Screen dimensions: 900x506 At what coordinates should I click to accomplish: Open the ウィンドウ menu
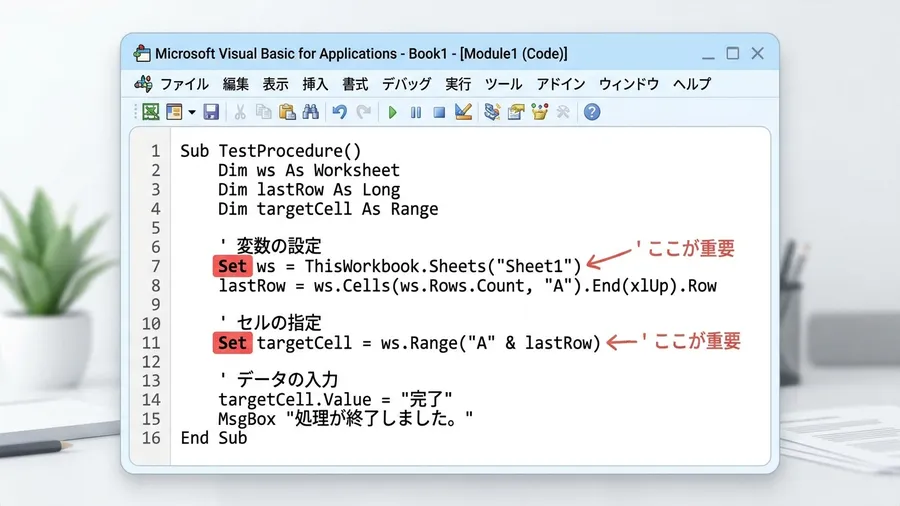pyautogui.click(x=629, y=84)
